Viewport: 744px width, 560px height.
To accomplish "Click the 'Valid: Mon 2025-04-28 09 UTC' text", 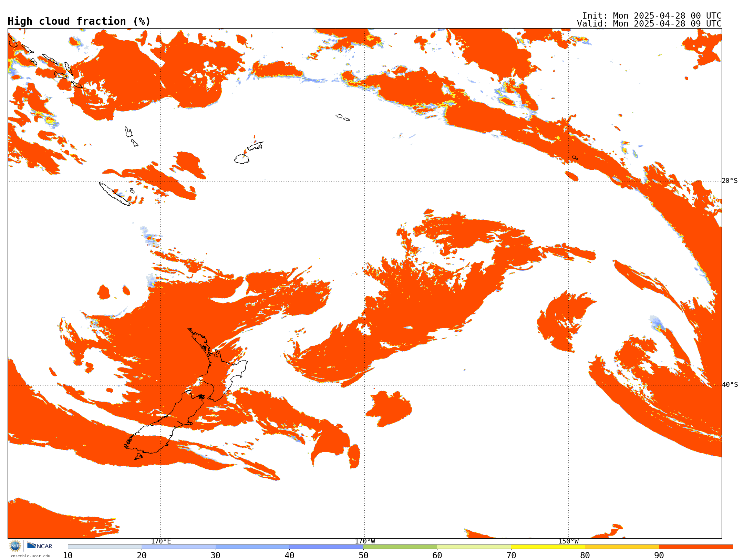I will point(649,24).
